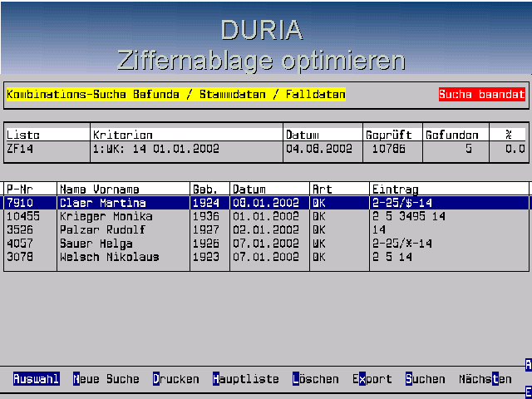Click patient number 3078
The image size is (532, 399).
tap(20, 257)
